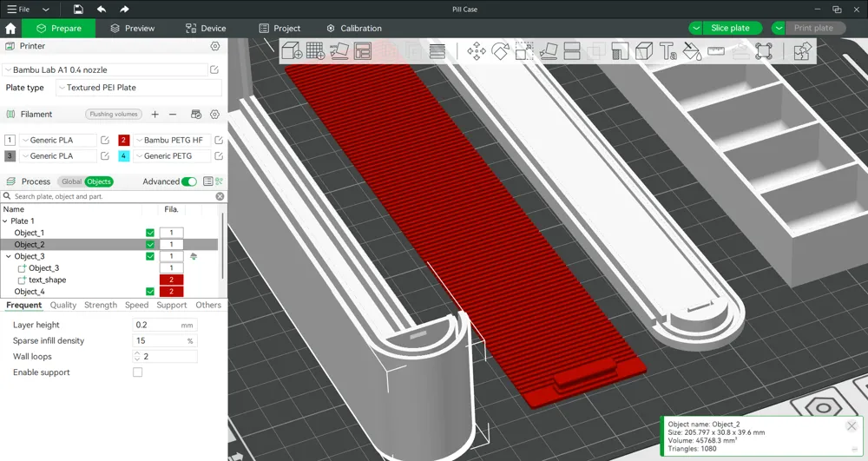Switch to the Preview tab
868x461 pixels.
coord(132,29)
